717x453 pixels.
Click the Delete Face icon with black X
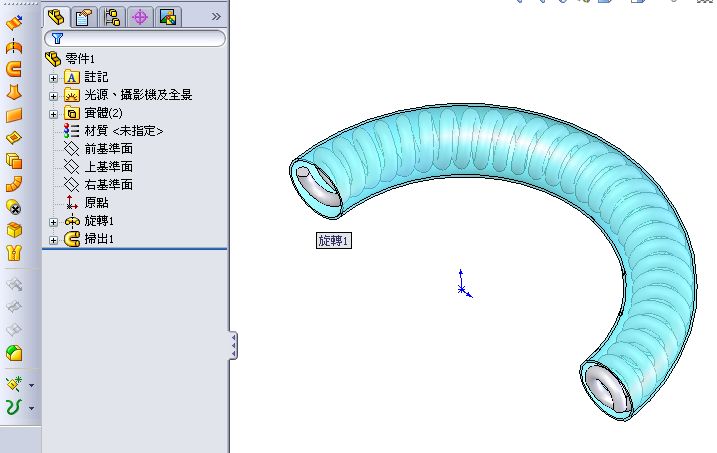(x=14, y=207)
